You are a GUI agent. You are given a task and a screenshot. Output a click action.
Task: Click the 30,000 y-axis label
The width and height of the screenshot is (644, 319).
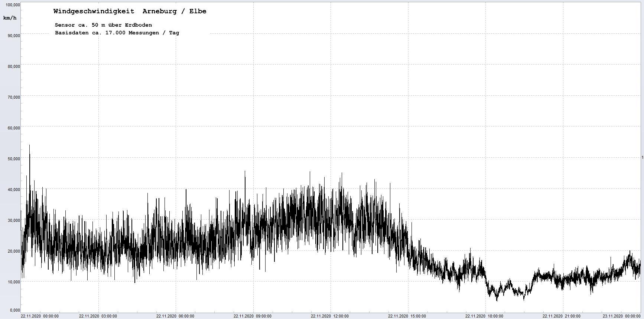point(14,220)
